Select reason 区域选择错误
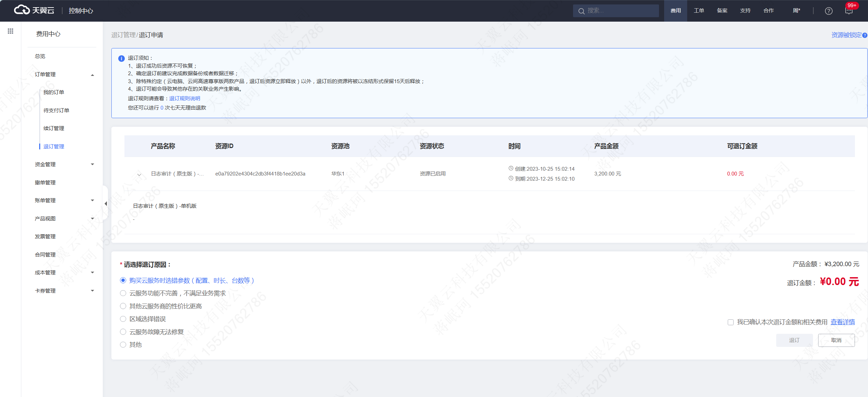 [123, 319]
